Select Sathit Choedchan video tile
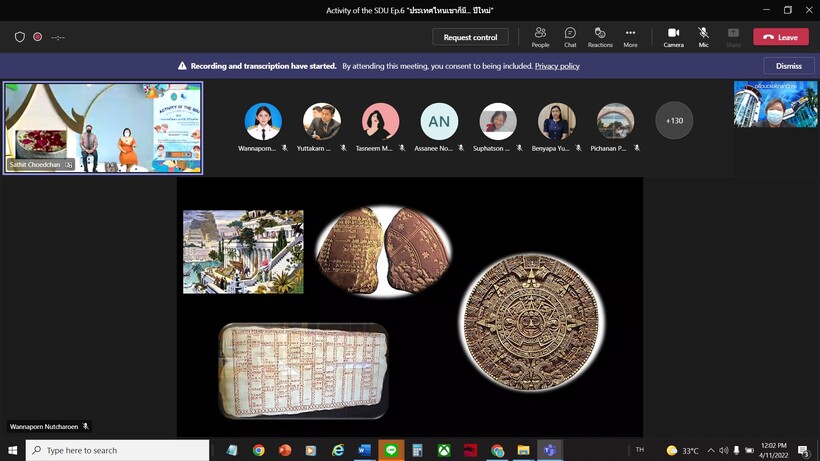 [x=103, y=128]
